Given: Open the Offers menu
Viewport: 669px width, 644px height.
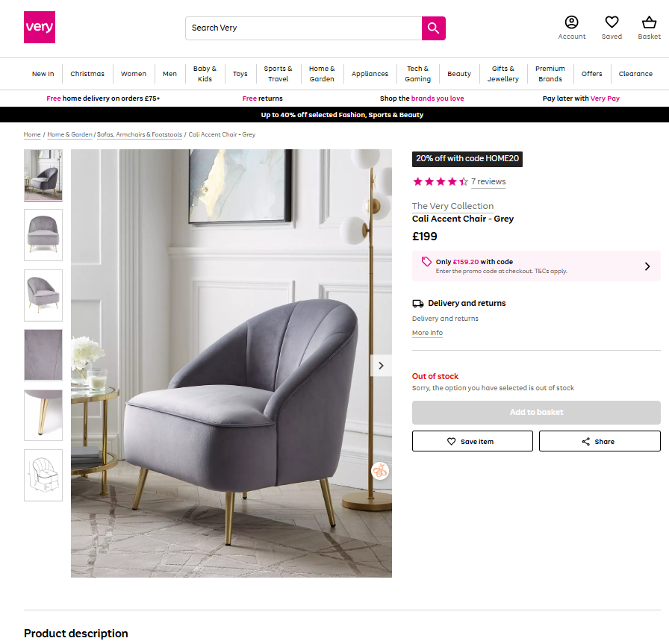Looking at the screenshot, I should pyautogui.click(x=592, y=74).
